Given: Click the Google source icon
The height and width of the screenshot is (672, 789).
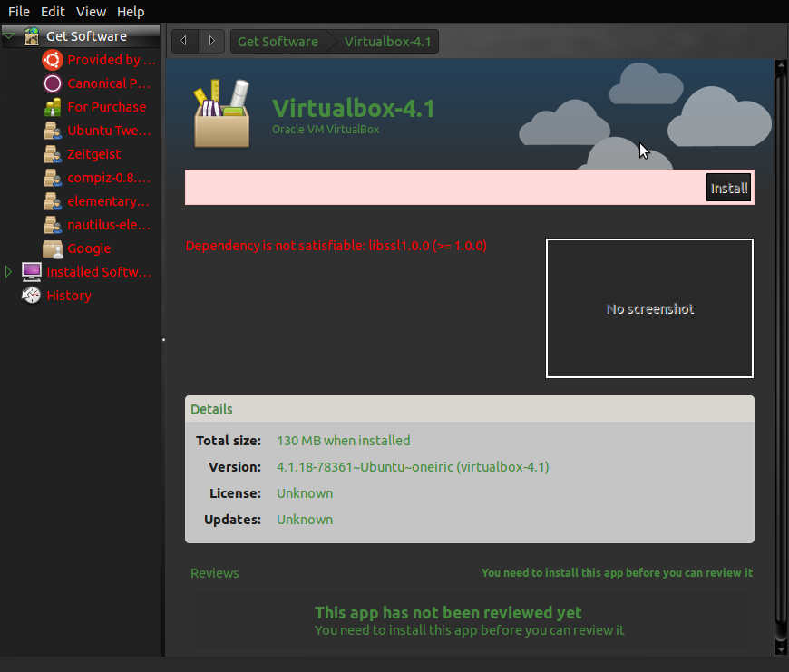Looking at the screenshot, I should coord(53,248).
